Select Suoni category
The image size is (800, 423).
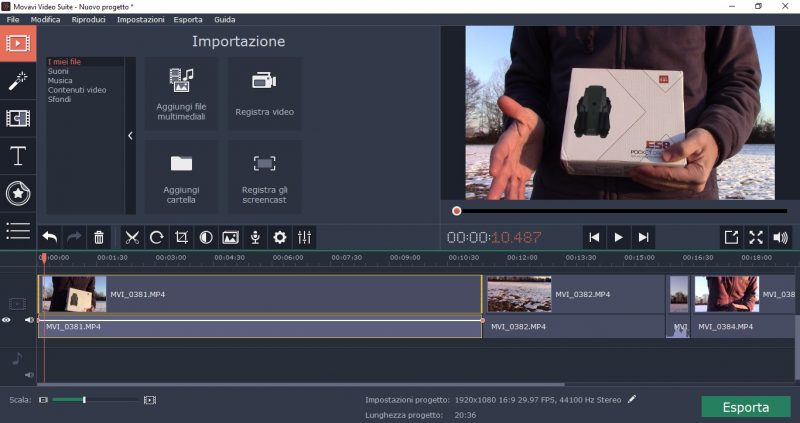point(58,71)
